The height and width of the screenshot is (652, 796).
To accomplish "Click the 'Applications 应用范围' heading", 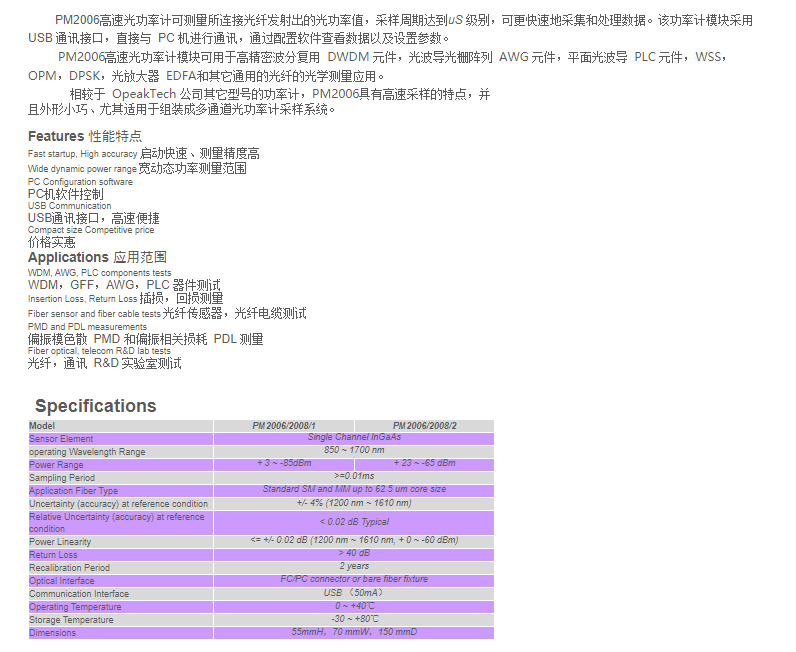I will [97, 257].
